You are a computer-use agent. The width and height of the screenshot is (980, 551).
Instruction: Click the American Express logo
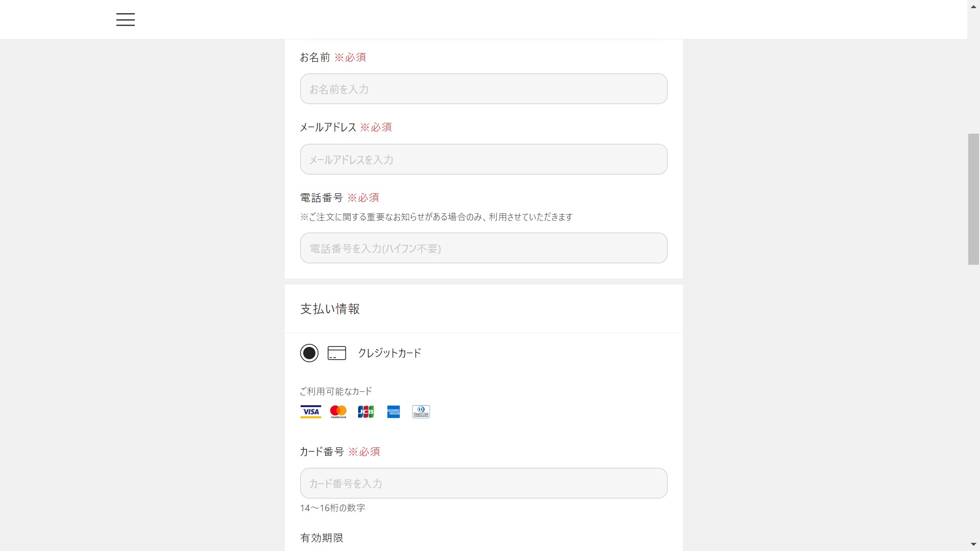[394, 412]
